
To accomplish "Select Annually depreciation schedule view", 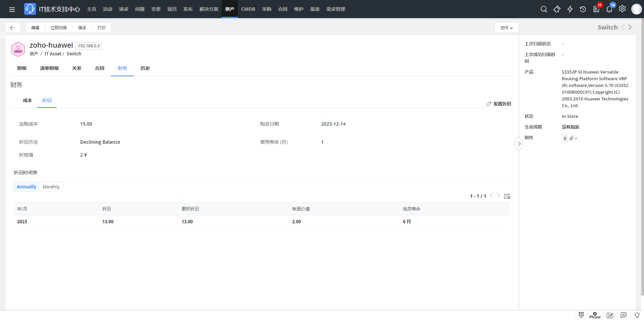I will (26, 187).
